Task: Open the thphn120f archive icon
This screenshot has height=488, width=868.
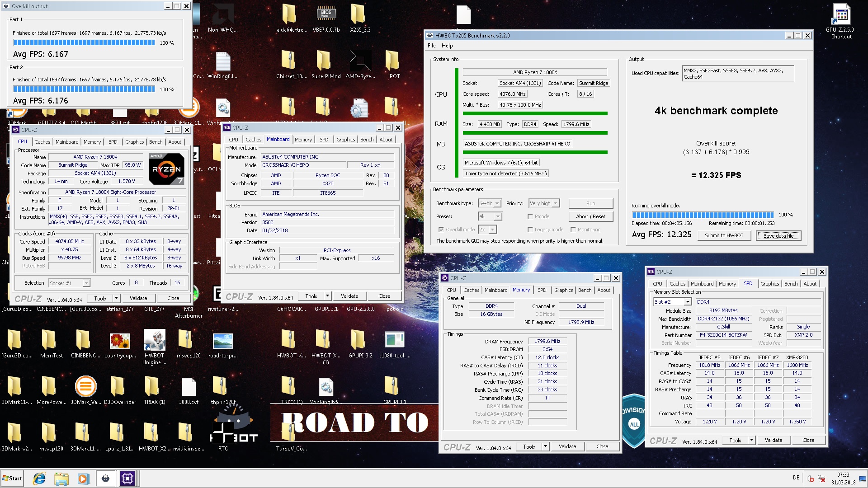Action: [223, 390]
